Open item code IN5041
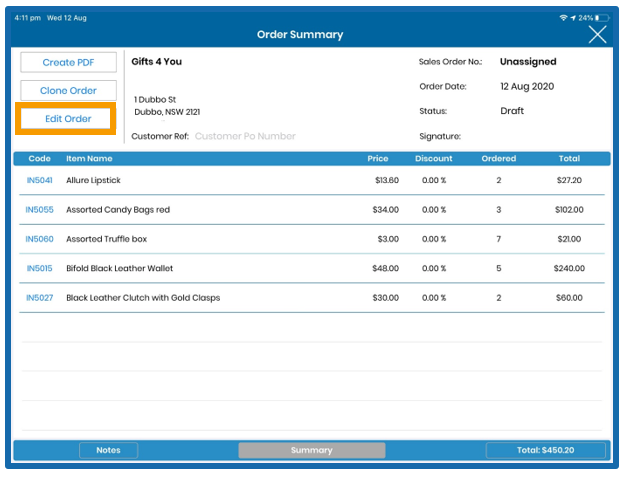 point(40,180)
